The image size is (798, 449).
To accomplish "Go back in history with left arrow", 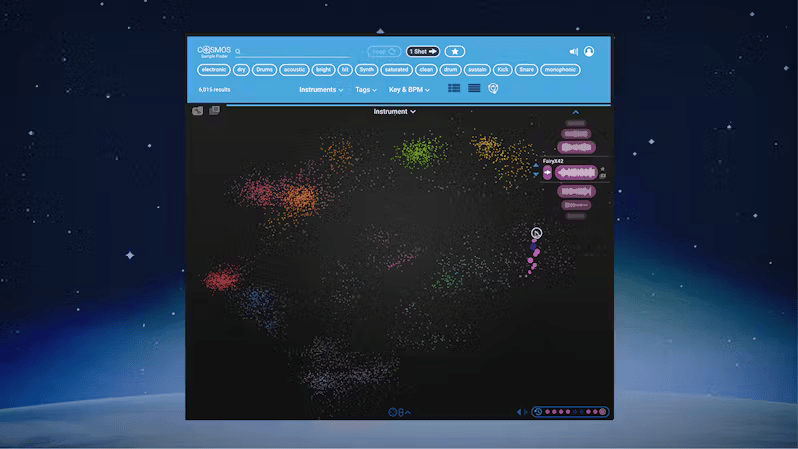I will 519,412.
